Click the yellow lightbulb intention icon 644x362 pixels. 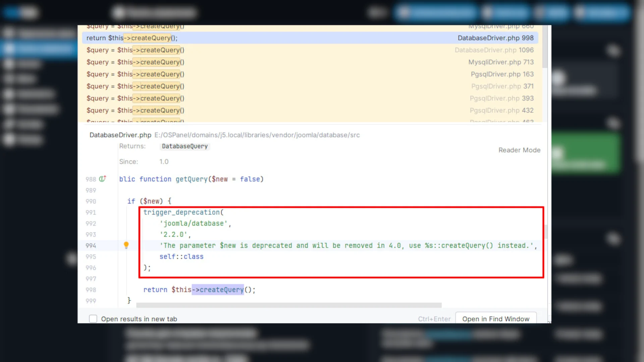pos(126,245)
